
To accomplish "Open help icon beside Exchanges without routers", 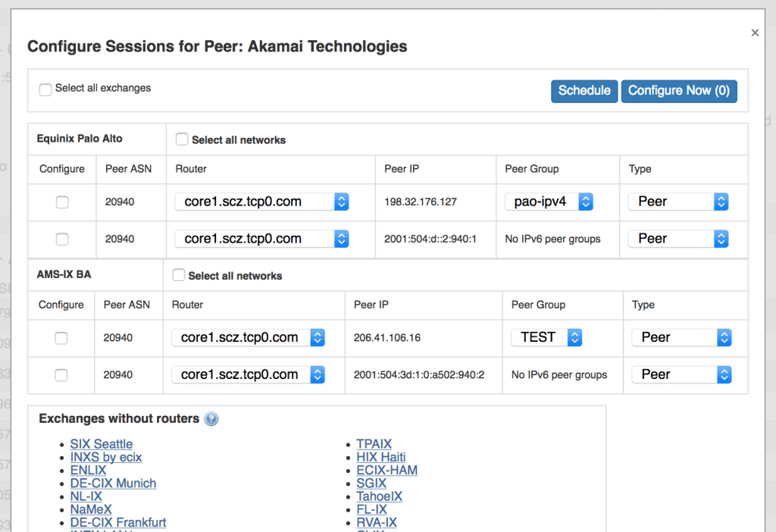I will (211, 418).
